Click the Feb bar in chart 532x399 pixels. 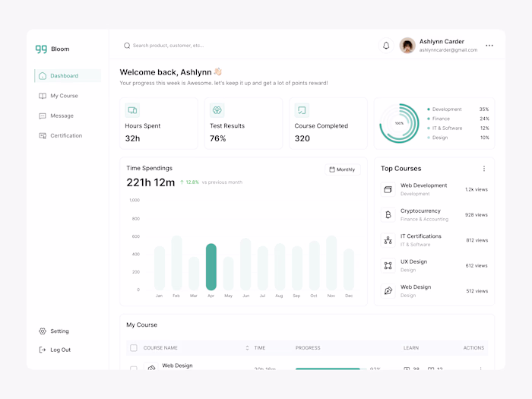177,263
